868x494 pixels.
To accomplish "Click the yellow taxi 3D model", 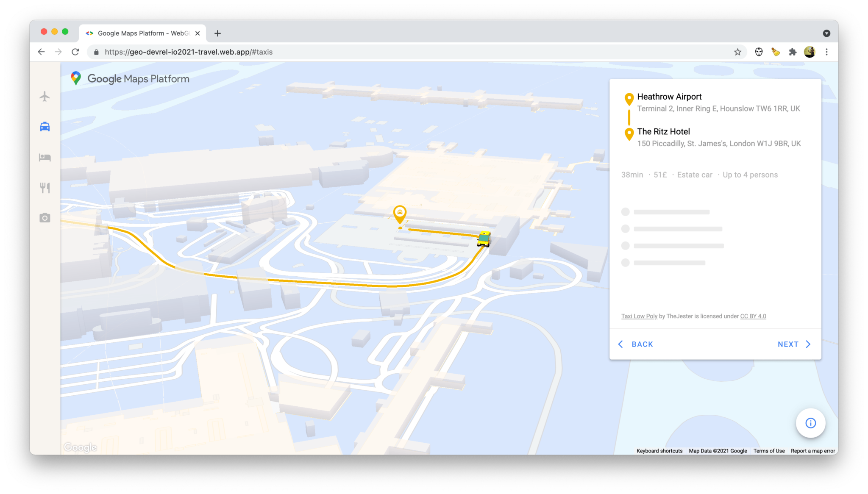I will click(x=484, y=239).
